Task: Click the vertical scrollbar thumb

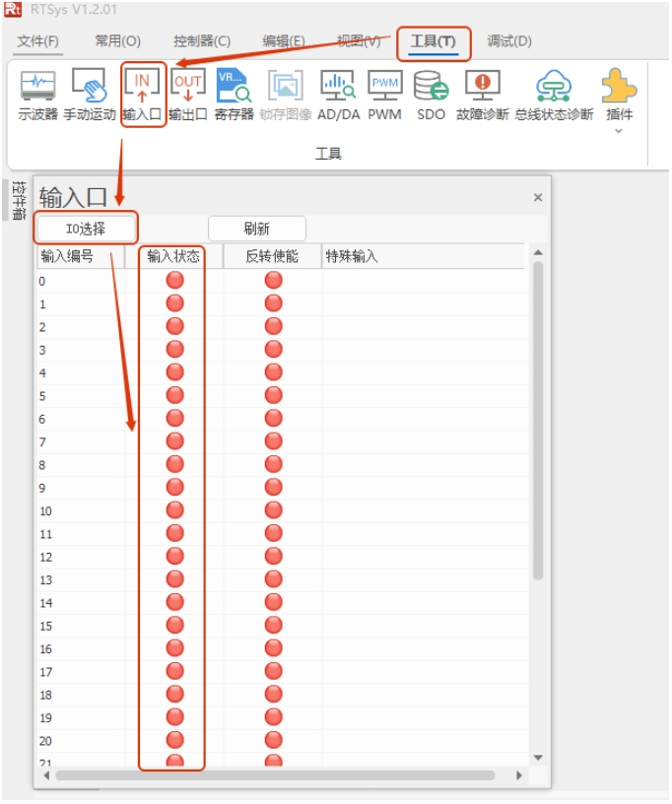Action: pos(538,421)
